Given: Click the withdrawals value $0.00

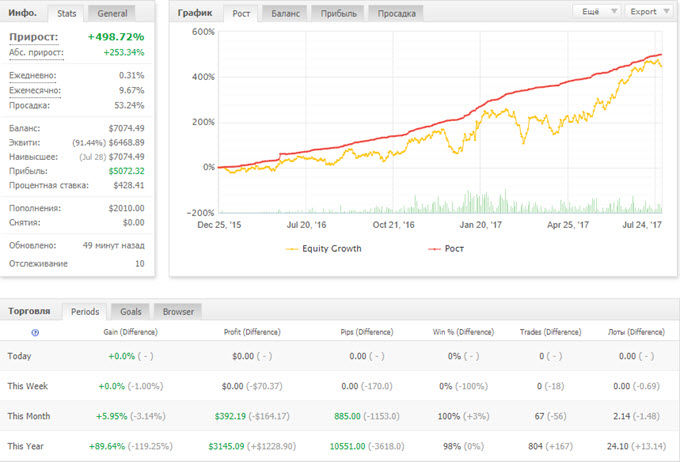Looking at the screenshot, I should [x=133, y=223].
